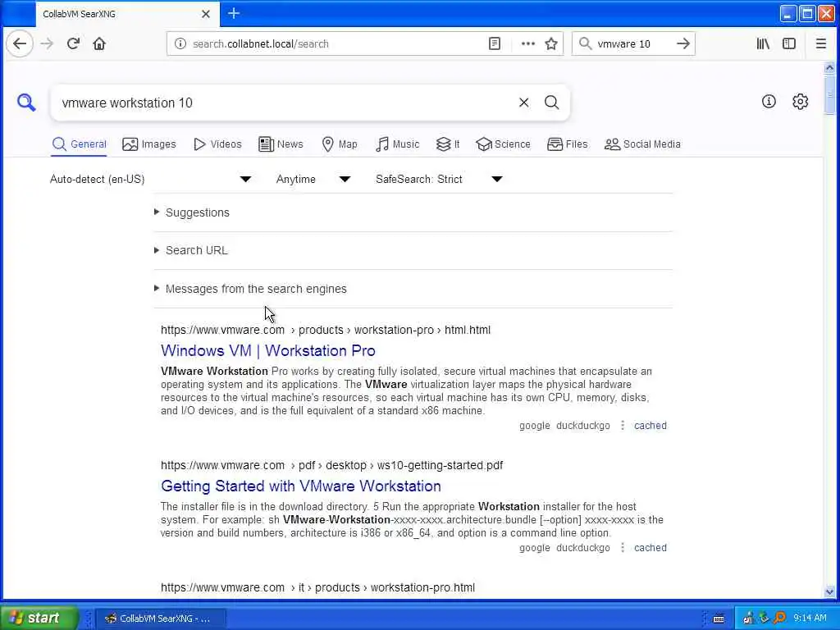This screenshot has width=840, height=630.
Task: Switch to the Social Media category
Action: [642, 144]
